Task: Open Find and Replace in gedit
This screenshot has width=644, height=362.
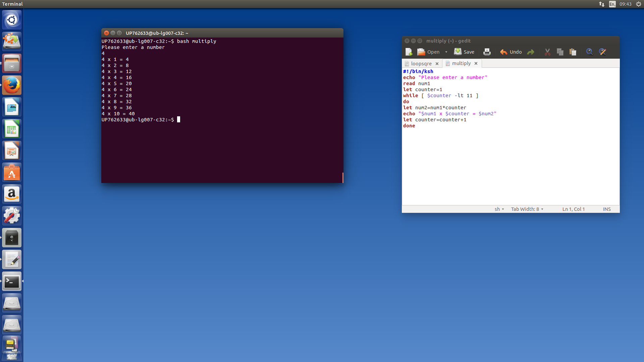Action: 602,52
